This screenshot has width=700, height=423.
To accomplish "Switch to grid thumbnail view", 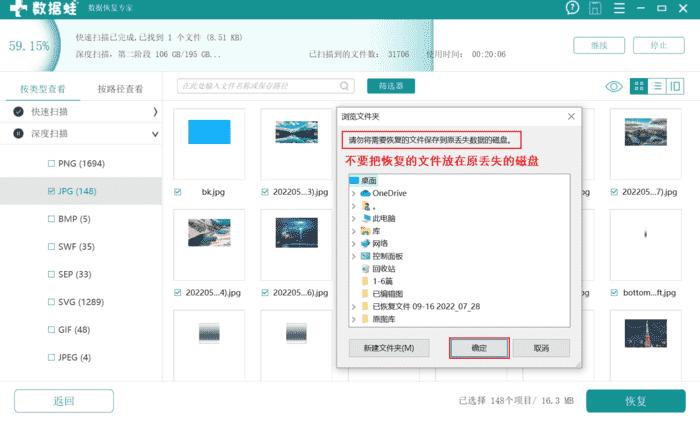I will 639,86.
